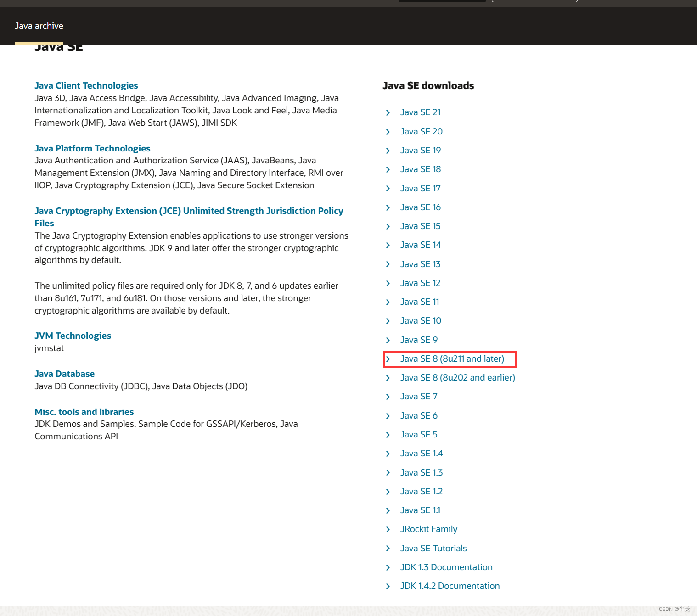This screenshot has height=616, width=697.
Task: Open Java SE 1.2 downloads link
Action: [x=422, y=491]
